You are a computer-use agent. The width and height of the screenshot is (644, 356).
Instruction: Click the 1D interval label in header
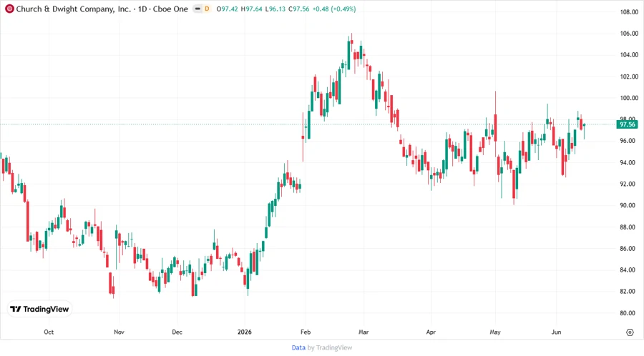tap(142, 9)
